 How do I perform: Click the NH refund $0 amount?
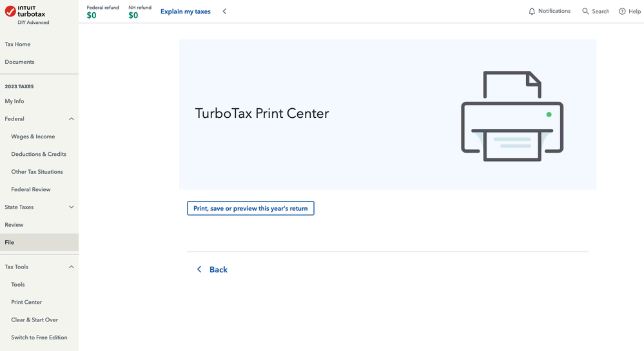pyautogui.click(x=133, y=15)
